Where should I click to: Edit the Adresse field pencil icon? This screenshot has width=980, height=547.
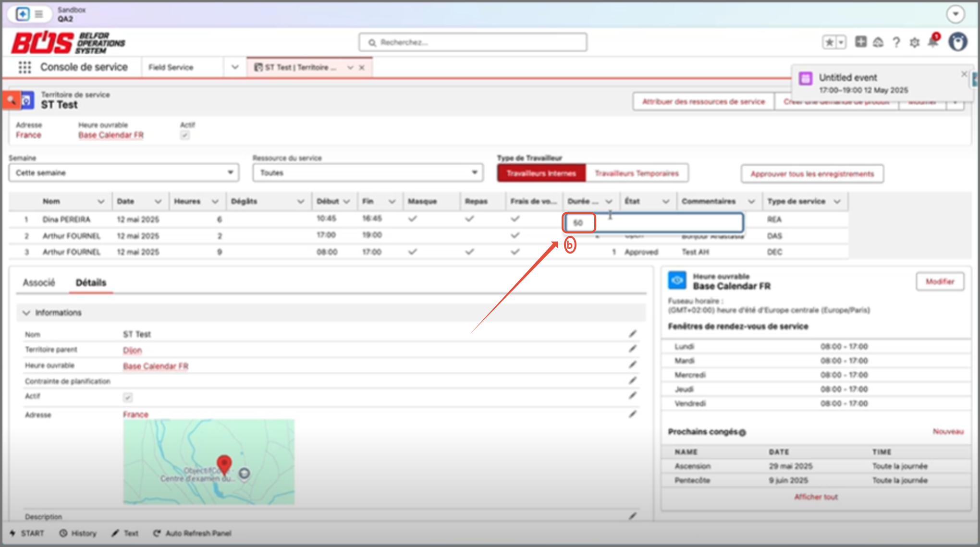pos(633,413)
